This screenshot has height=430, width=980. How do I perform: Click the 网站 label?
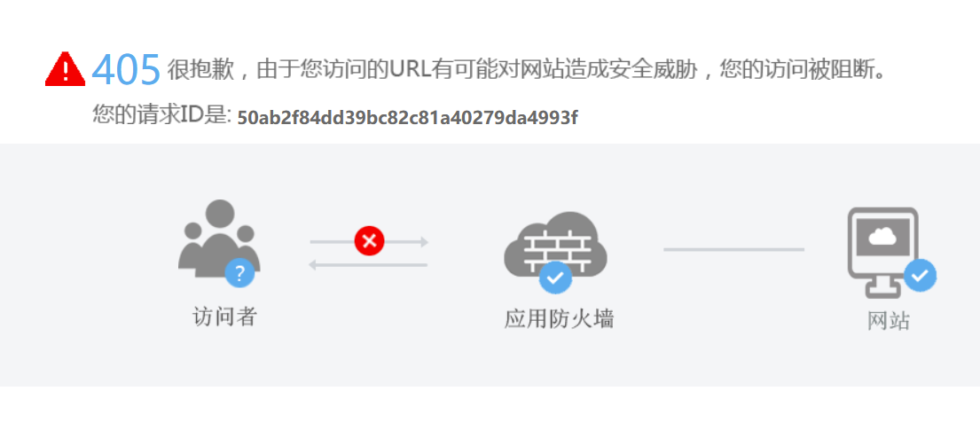tap(889, 321)
